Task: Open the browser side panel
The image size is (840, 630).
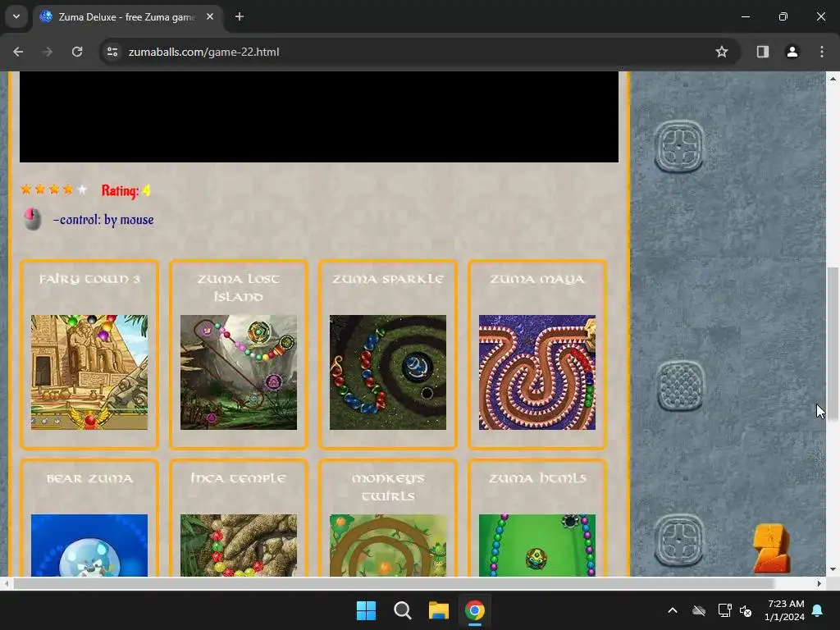Action: [x=762, y=52]
